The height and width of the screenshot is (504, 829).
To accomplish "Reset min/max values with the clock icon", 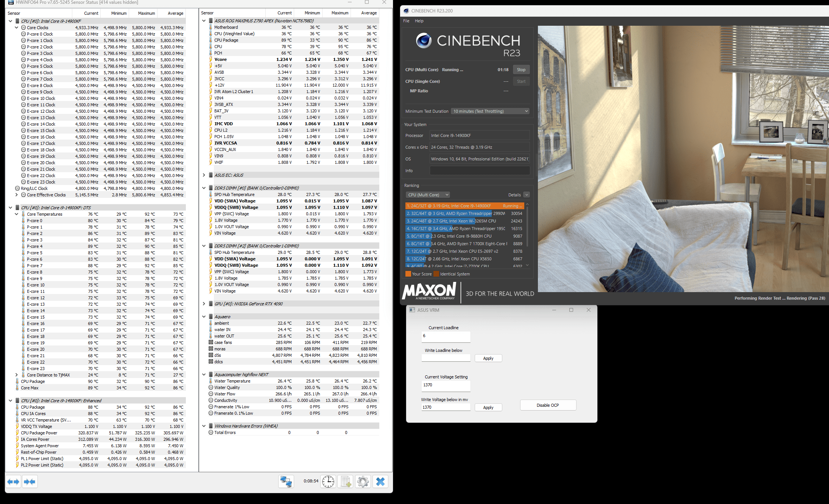I will [328, 482].
